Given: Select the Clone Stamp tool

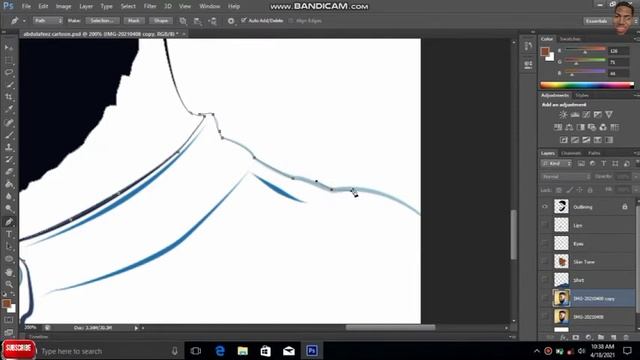Looking at the screenshot, I should pyautogui.click(x=9, y=147).
